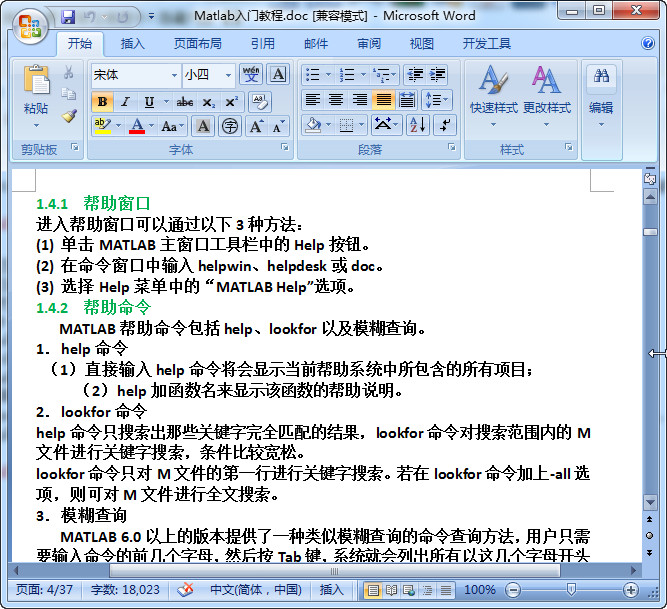This screenshot has height=609, width=667.
Task: Click the zoom slider handle
Action: 571,590
